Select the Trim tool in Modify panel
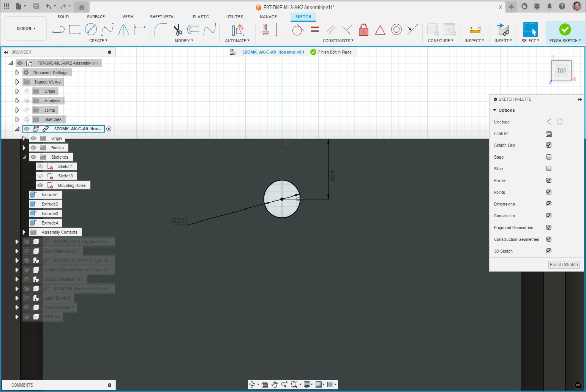This screenshot has width=586, height=392. click(x=177, y=29)
